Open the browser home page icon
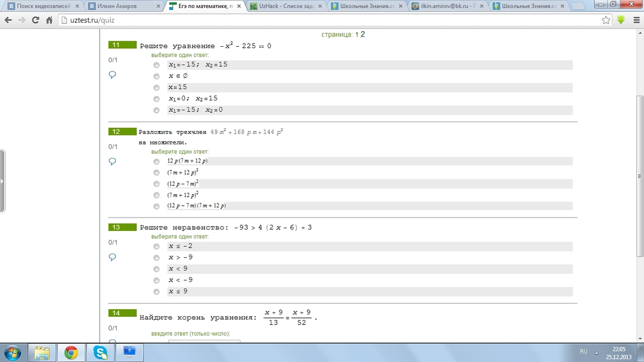644x362 pixels. pyautogui.click(x=49, y=20)
